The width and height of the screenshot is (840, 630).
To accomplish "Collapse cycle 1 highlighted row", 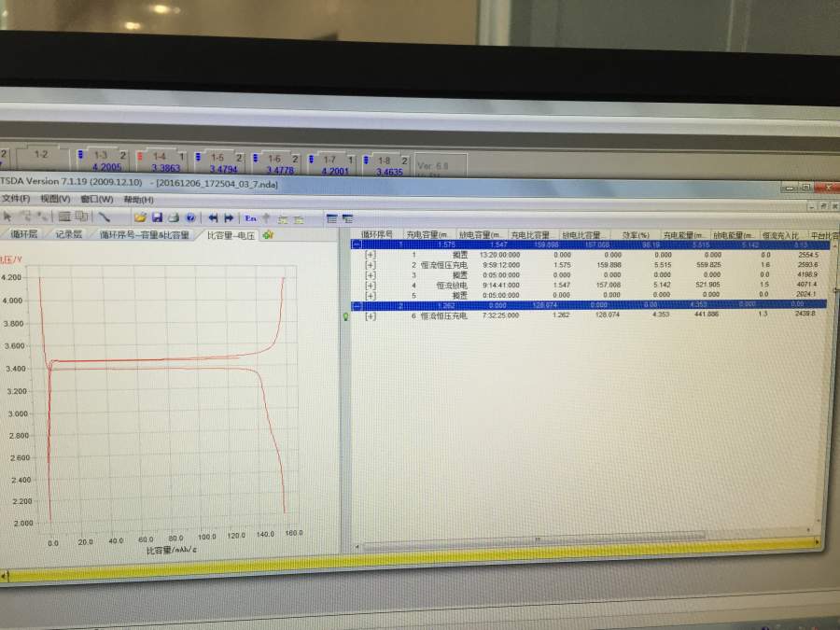I will tap(357, 245).
